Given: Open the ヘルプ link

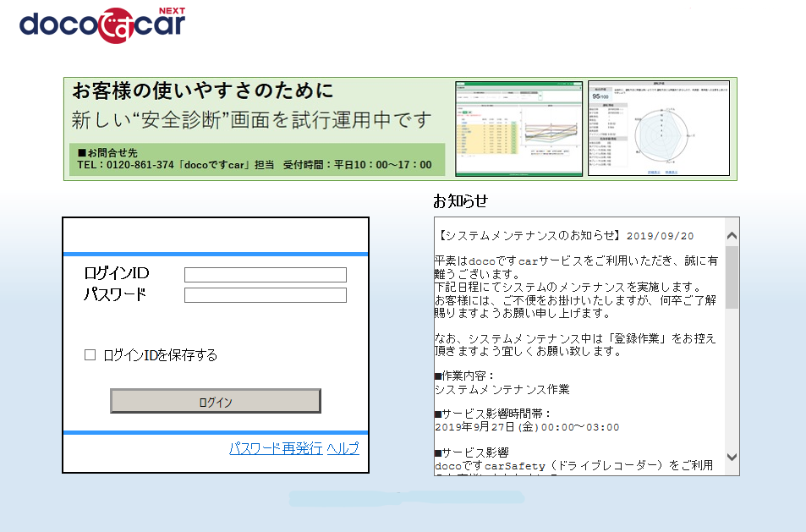Looking at the screenshot, I should (343, 448).
